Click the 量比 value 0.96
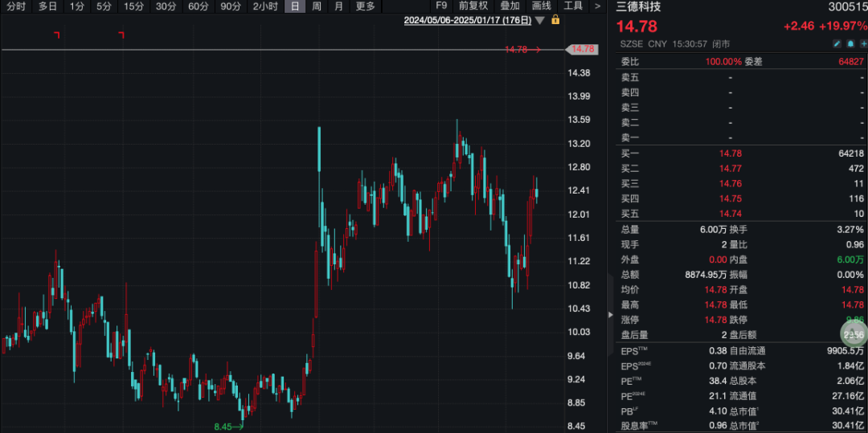This screenshot has width=868, height=433. pyautogui.click(x=854, y=244)
